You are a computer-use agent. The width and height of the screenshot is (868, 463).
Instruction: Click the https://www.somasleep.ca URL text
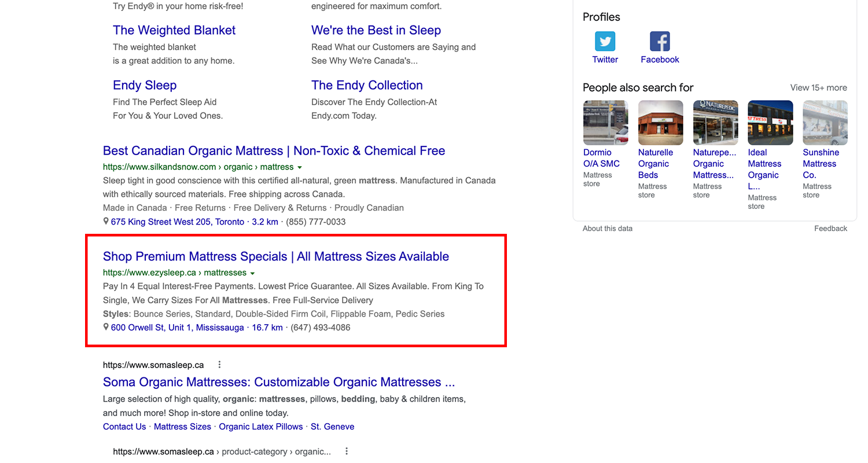pos(153,365)
